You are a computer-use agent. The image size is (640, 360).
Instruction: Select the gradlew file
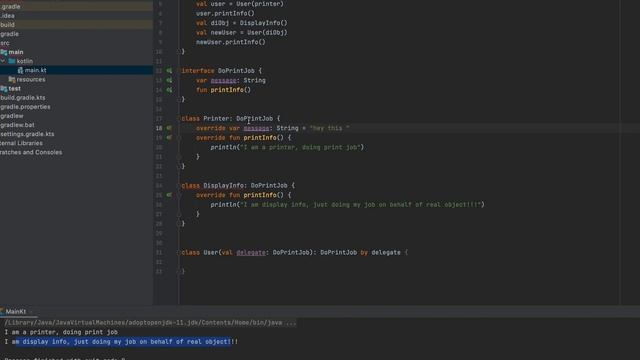click(x=12, y=116)
